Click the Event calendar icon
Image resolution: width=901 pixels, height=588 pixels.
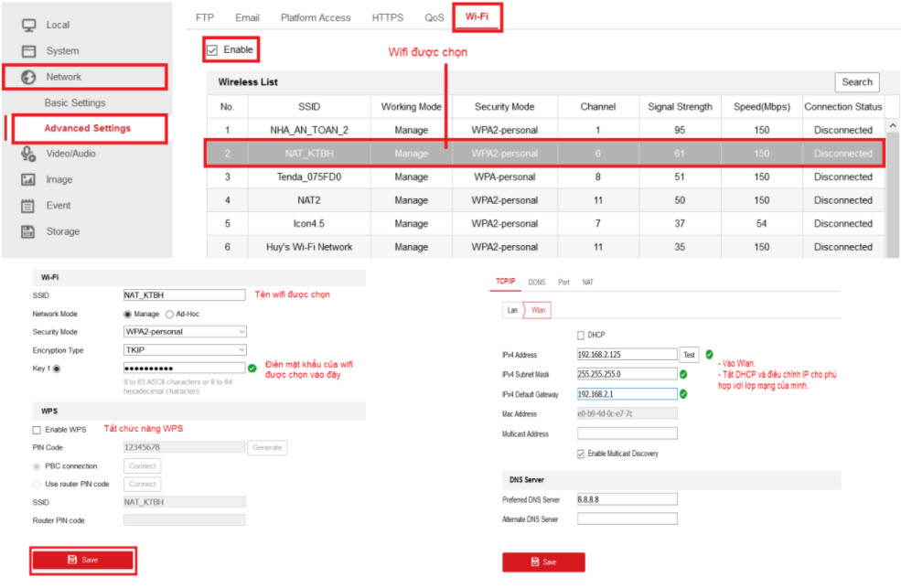28,206
